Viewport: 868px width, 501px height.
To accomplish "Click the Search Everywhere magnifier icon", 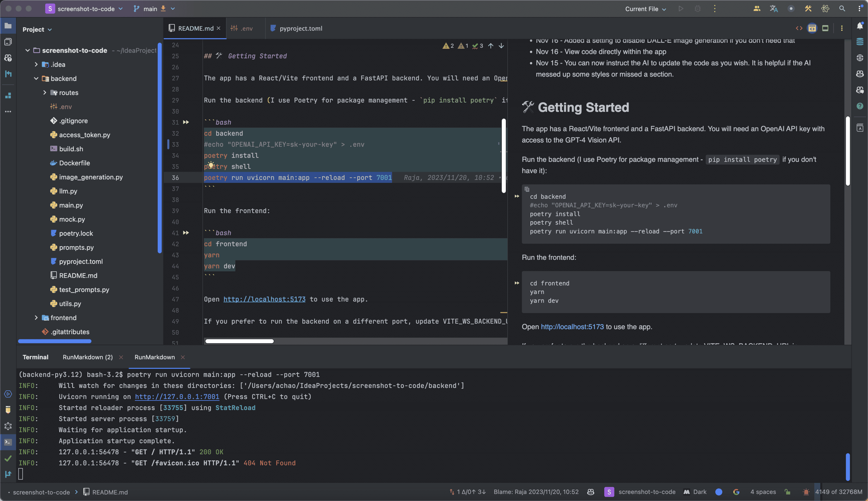I will coord(842,9).
